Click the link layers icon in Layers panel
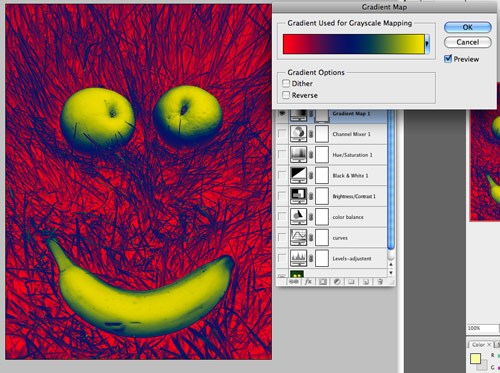The height and width of the screenshot is (373, 500). [294, 282]
